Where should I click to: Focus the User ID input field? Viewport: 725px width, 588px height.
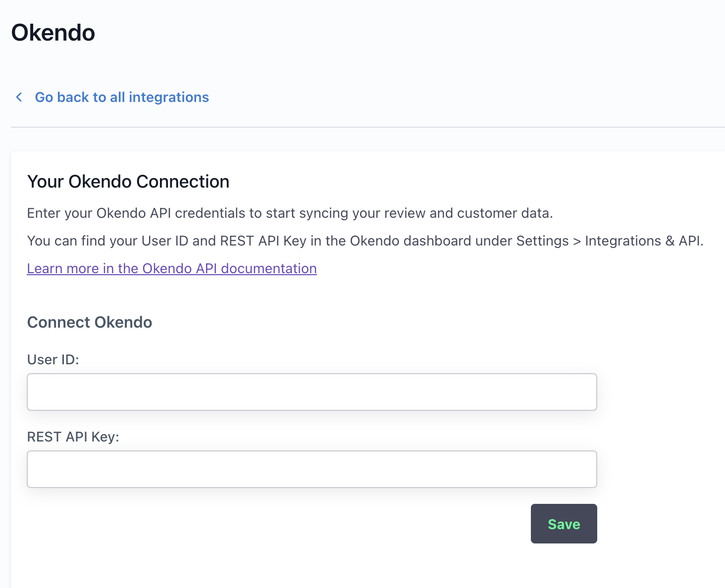312,392
